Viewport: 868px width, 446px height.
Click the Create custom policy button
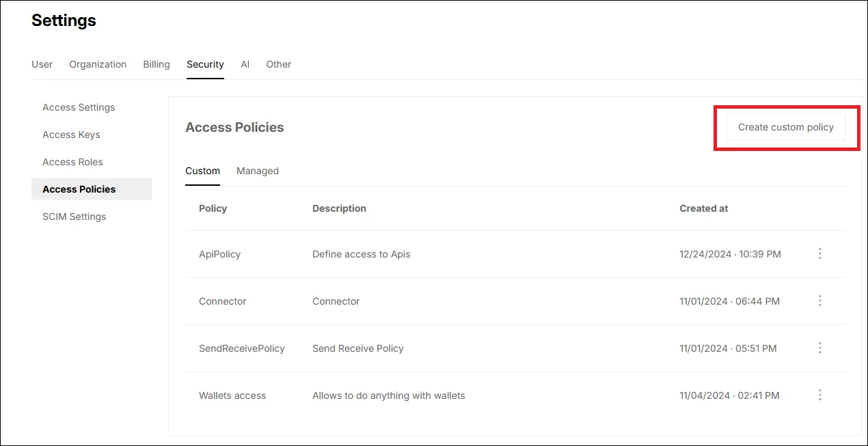point(786,127)
